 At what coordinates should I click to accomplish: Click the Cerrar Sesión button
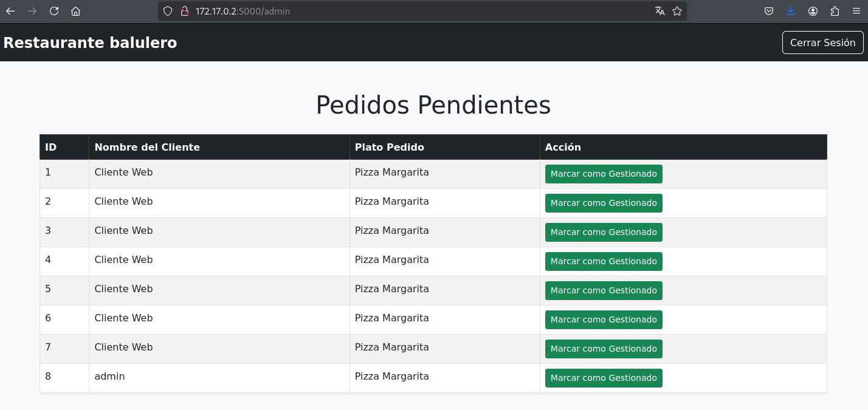pyautogui.click(x=822, y=43)
